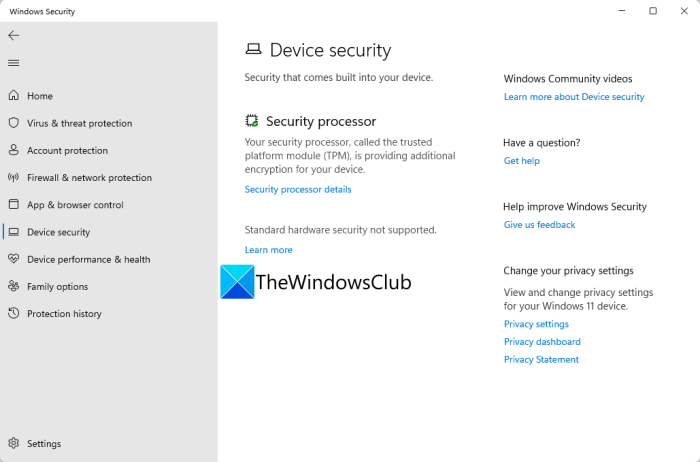The height and width of the screenshot is (462, 700).
Task: Click the App & browser control icon
Action: point(14,204)
